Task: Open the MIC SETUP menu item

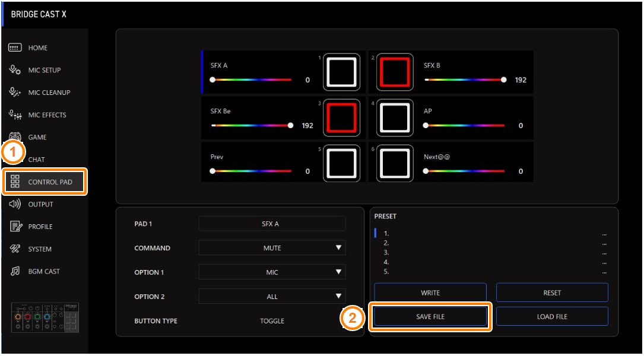Action: click(x=45, y=70)
